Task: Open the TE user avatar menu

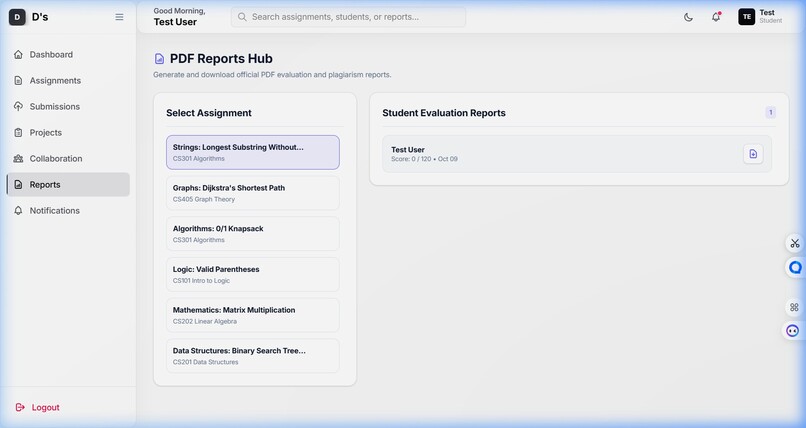Action: [x=746, y=17]
